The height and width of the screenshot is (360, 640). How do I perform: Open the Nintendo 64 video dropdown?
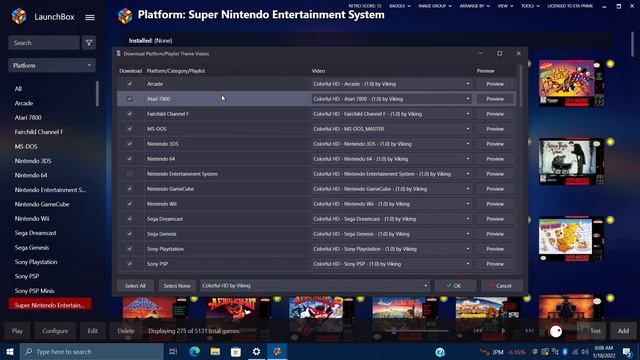(391, 159)
